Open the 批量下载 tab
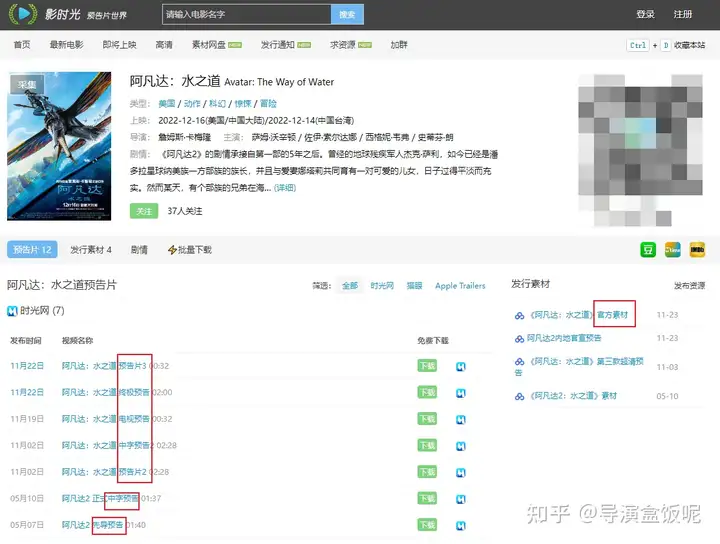This screenshot has height=544, width=720. [190, 250]
